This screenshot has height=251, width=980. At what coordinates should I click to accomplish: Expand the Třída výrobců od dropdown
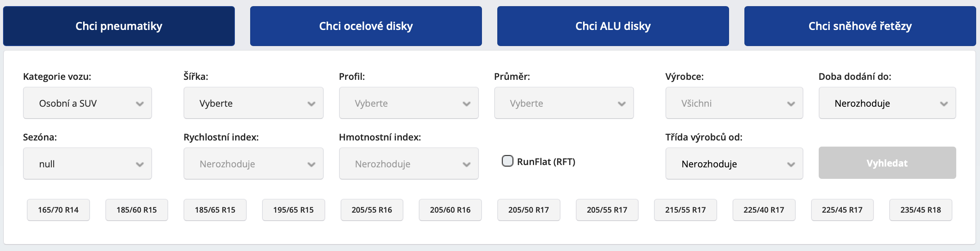(734, 164)
